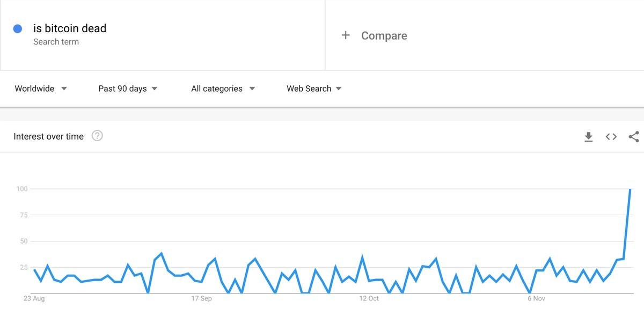Expand the Past 90 days time range
The image size is (644, 323).
coord(128,89)
